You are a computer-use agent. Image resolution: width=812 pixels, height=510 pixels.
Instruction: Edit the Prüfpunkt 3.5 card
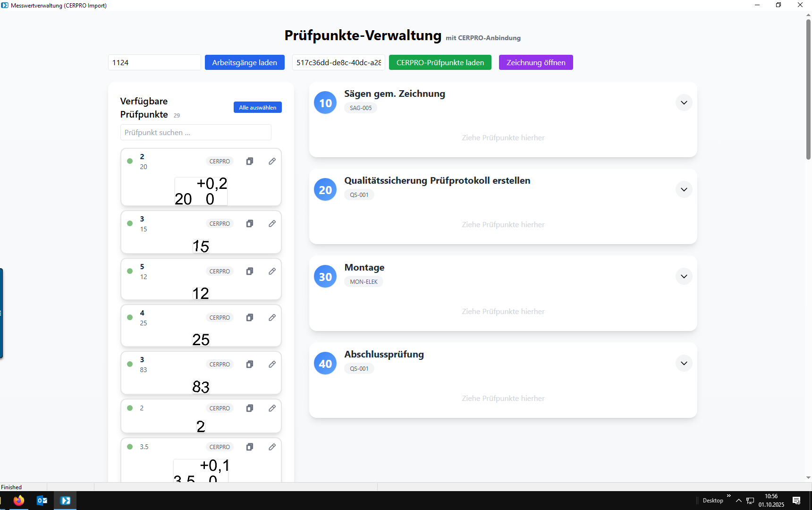pos(272,447)
